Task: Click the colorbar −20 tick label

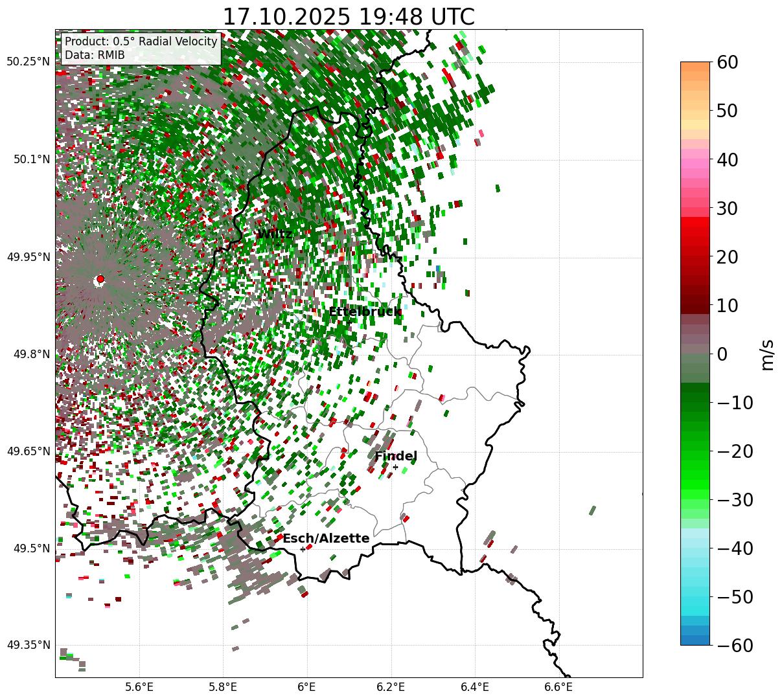Action: [x=735, y=451]
